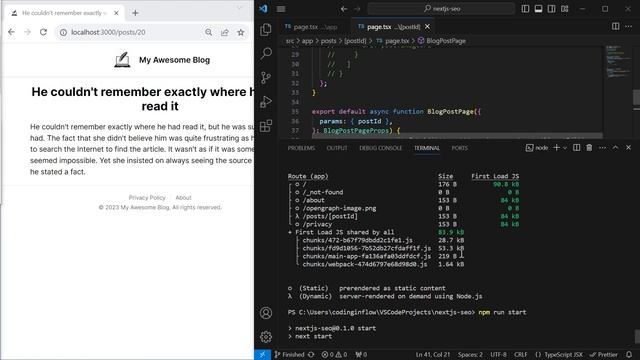
Task: Go forward in VS Code navigation history
Action: (357, 9)
